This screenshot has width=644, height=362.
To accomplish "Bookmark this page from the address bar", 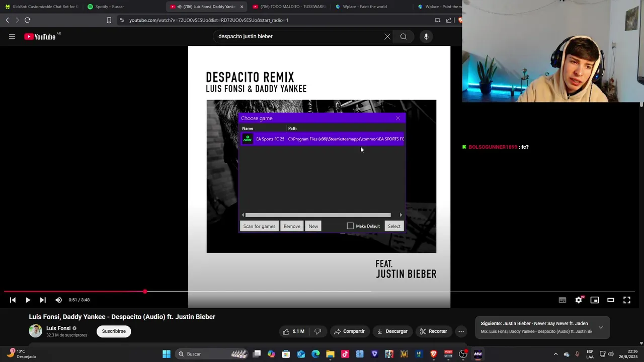I will point(109,20).
